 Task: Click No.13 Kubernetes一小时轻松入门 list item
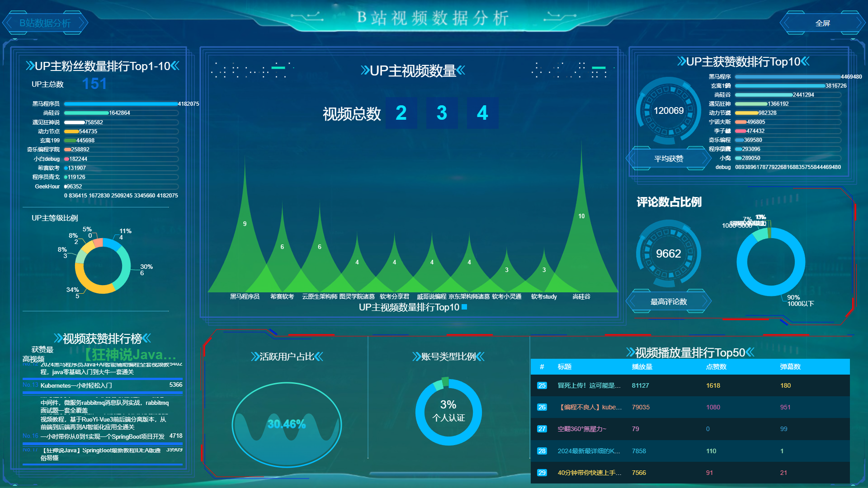76,385
